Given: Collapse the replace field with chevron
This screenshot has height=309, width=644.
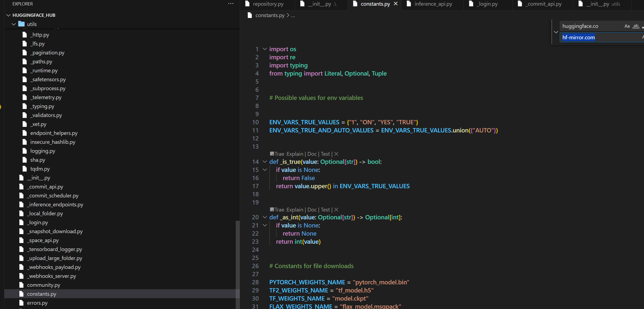Looking at the screenshot, I should pos(556,32).
